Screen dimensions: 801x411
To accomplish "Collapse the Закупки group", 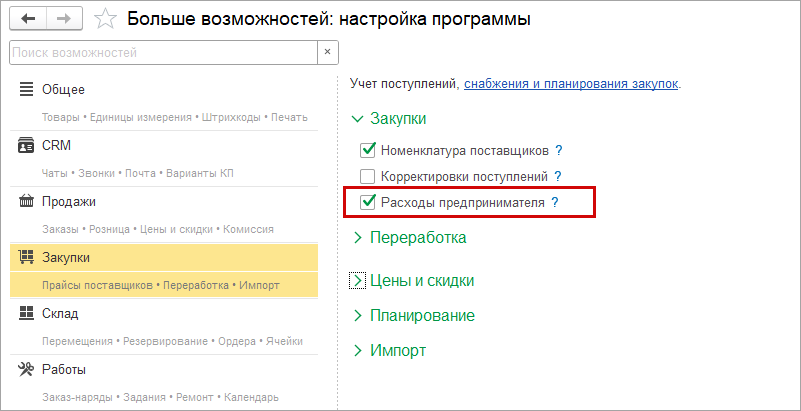I will (358, 119).
